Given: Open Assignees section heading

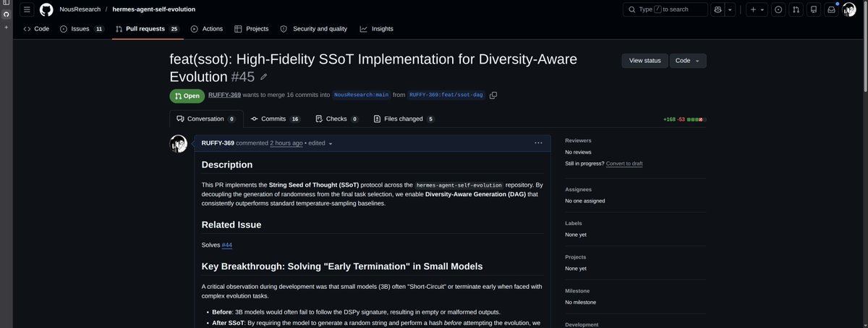Looking at the screenshot, I should tap(579, 189).
